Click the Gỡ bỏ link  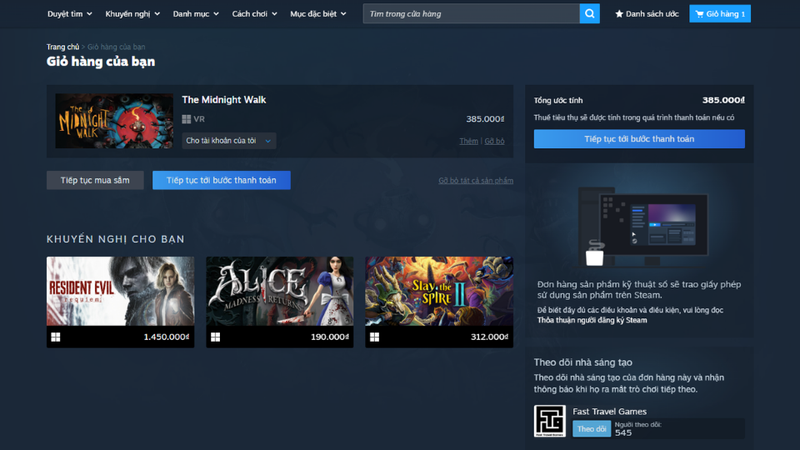[494, 141]
